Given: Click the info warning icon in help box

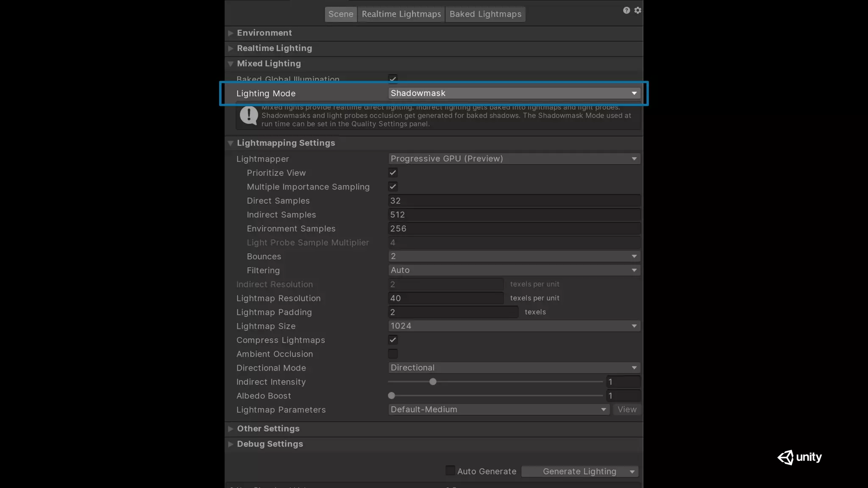Looking at the screenshot, I should click(249, 115).
